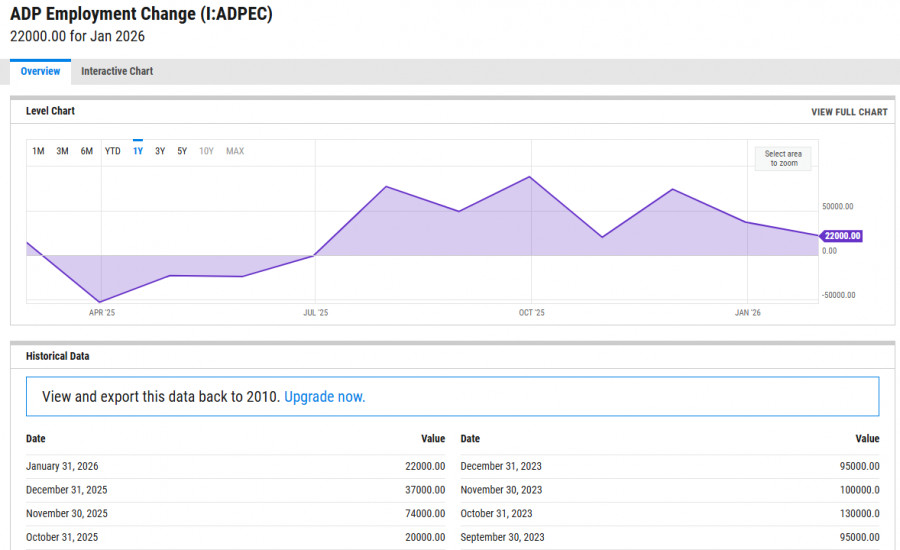Set chart range to YTD
Viewport: 900px width, 550px height.
click(113, 151)
